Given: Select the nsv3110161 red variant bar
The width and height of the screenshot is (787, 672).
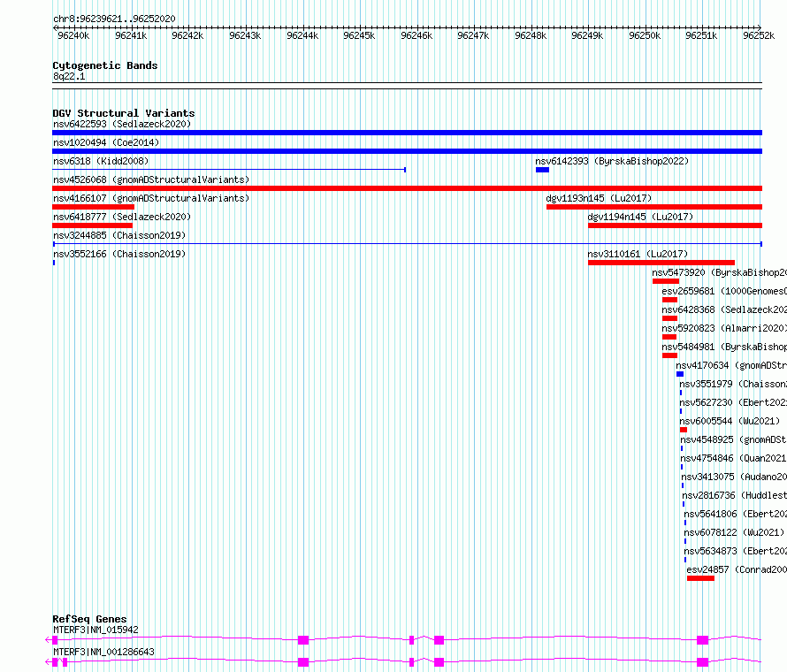Looking at the screenshot, I should 661,263.
